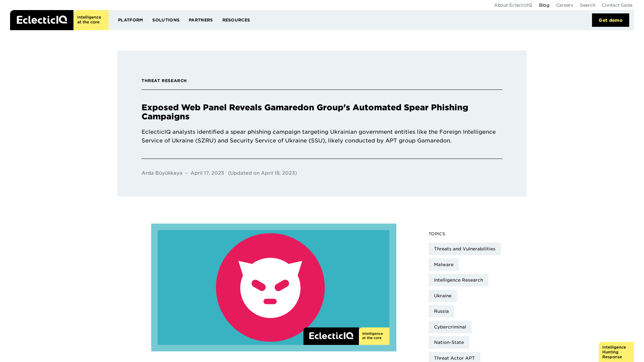644x362 pixels.
Task: Expand the PLATFORM navigation dropdown
Action: 130,20
